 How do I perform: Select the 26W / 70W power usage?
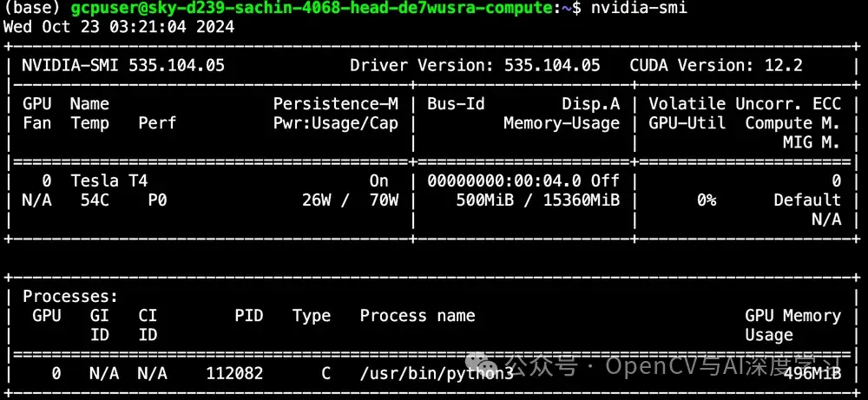(350, 200)
